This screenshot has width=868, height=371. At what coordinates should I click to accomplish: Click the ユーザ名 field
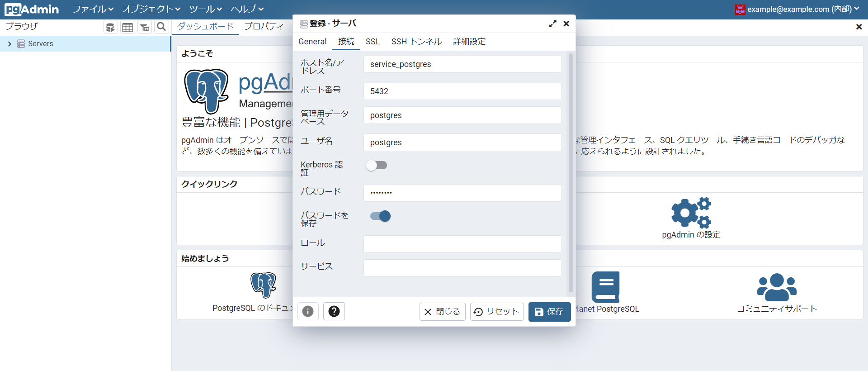click(x=462, y=143)
